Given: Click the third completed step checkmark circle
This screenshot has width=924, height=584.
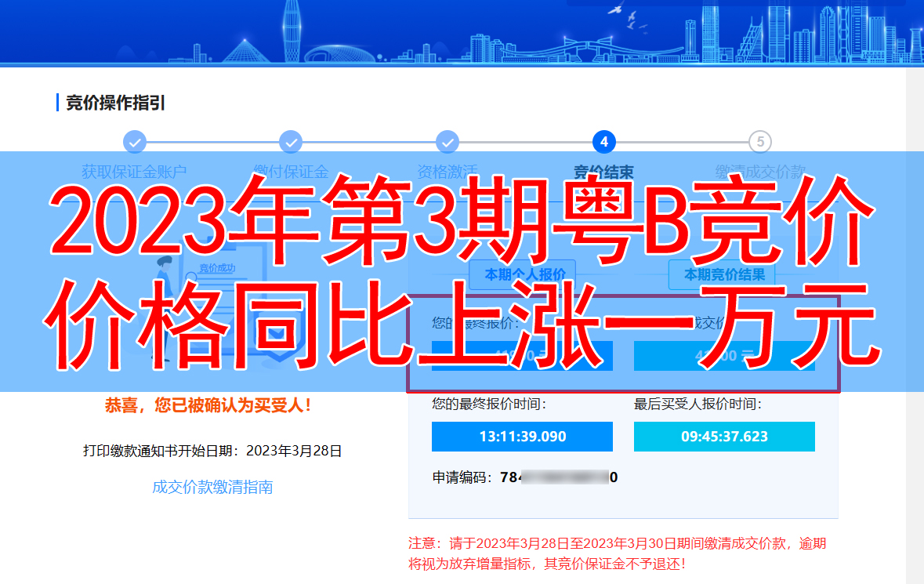Looking at the screenshot, I should click(448, 142).
